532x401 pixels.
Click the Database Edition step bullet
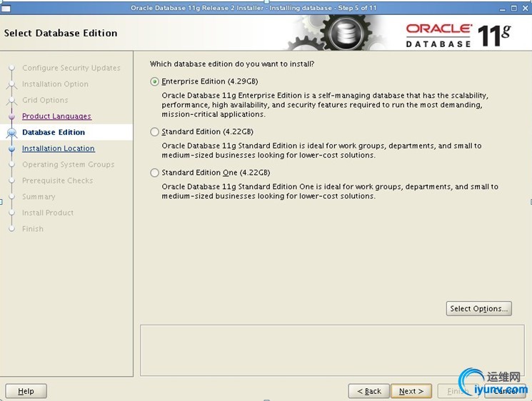coord(12,133)
